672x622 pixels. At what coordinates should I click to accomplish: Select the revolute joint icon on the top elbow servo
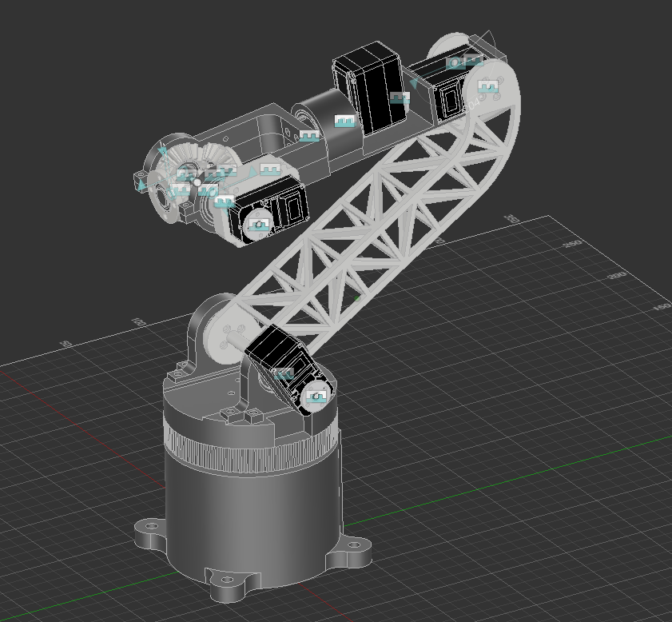(x=455, y=63)
